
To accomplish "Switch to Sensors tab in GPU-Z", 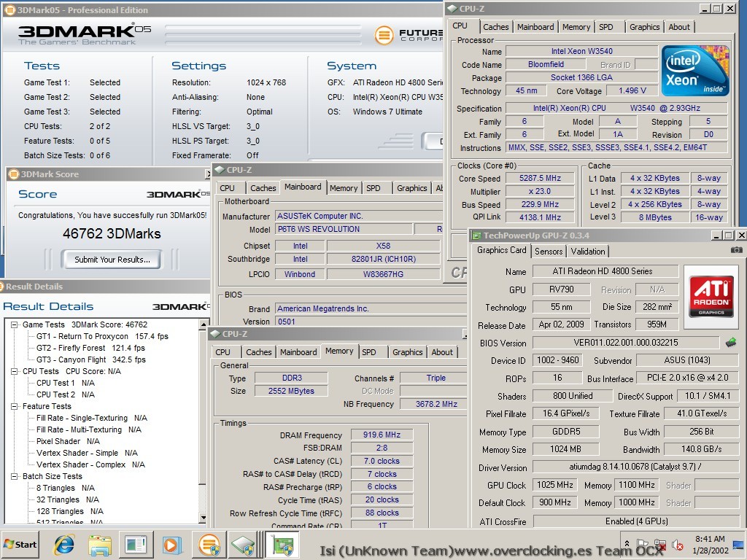I will click(x=549, y=252).
